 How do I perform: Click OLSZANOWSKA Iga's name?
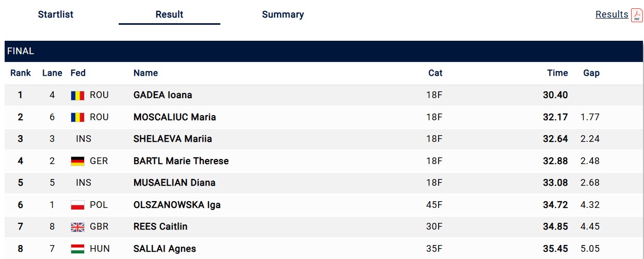coord(177,205)
